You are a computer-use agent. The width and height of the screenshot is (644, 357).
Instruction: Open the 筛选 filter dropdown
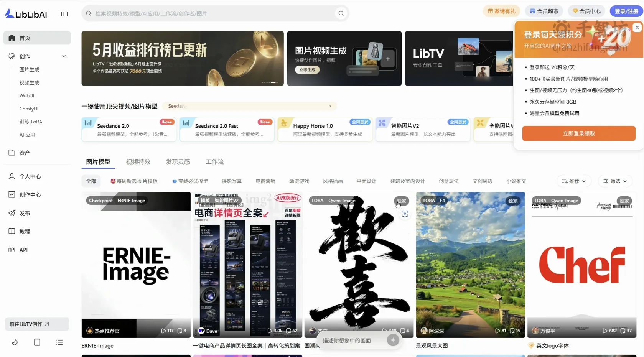[615, 181]
